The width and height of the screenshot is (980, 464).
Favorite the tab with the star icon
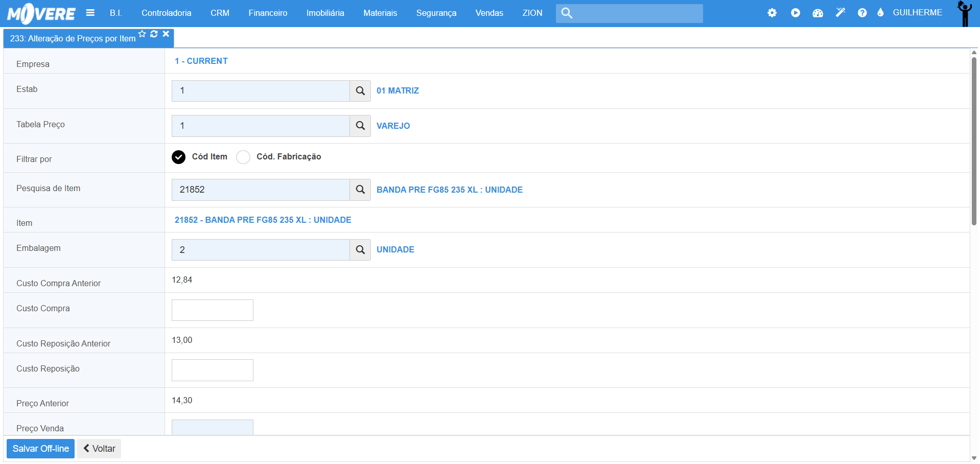(142, 34)
